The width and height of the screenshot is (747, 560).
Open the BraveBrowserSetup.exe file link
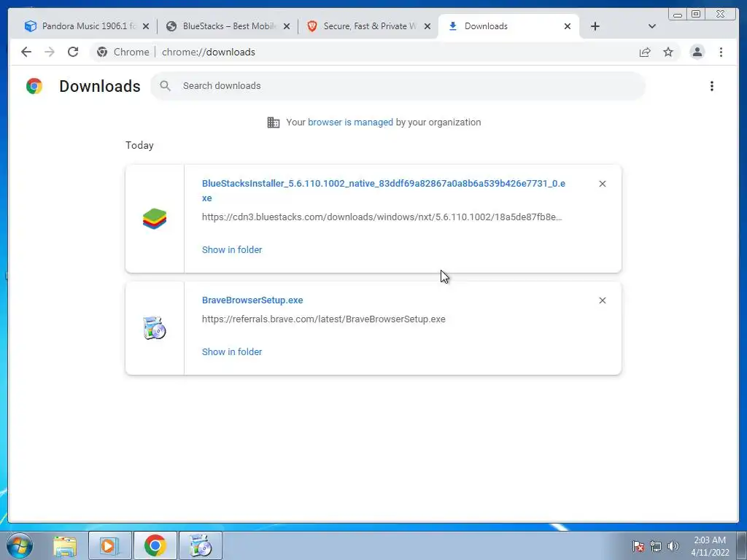(252, 300)
